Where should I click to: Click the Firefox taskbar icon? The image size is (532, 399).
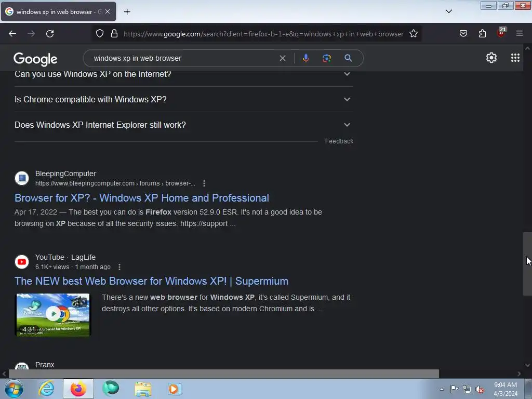78,389
